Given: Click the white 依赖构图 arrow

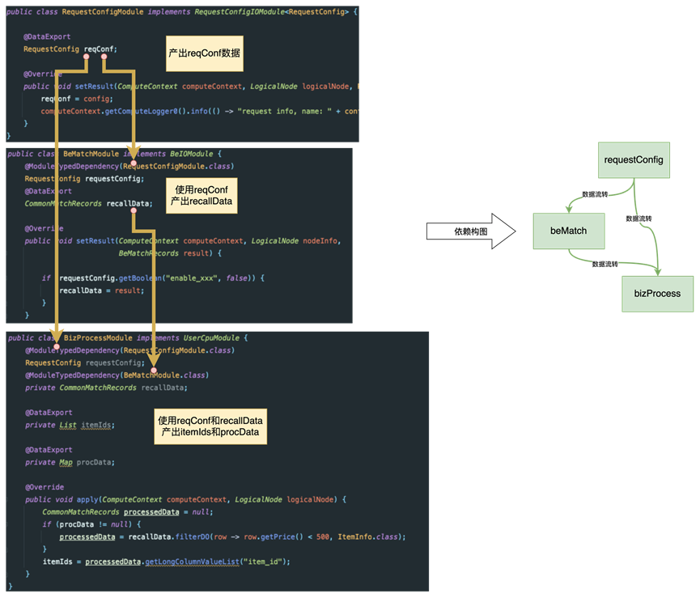Looking at the screenshot, I should click(470, 231).
